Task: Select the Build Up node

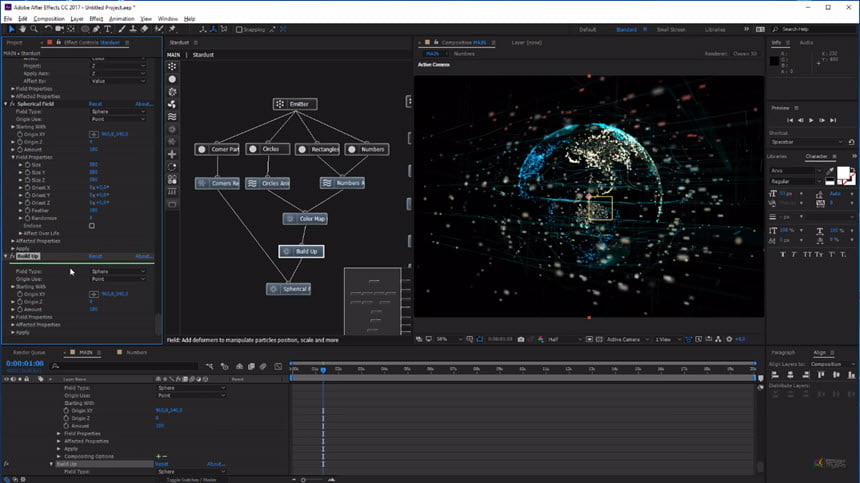Action: (x=301, y=252)
